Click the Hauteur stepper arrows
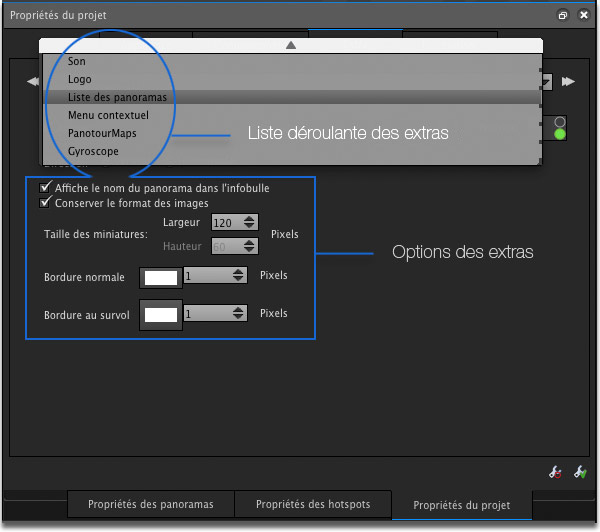Screen dimensions: 600x532 pos(249,246)
